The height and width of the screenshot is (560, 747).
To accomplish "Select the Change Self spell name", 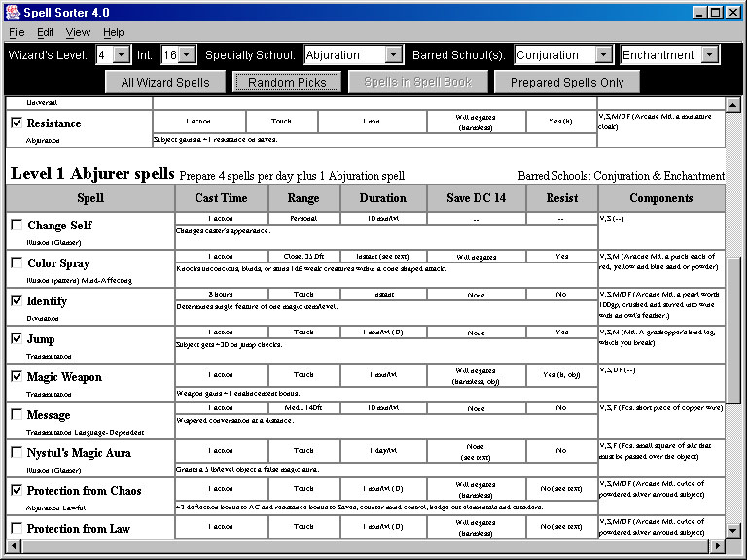I will click(59, 226).
